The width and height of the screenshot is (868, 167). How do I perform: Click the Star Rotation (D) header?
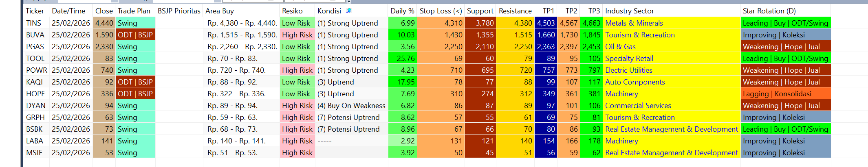[769, 11]
